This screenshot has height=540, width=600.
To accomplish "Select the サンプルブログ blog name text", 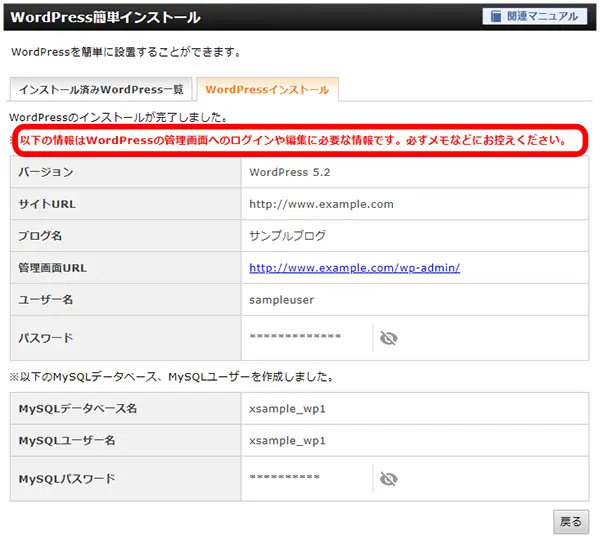I will click(x=288, y=236).
